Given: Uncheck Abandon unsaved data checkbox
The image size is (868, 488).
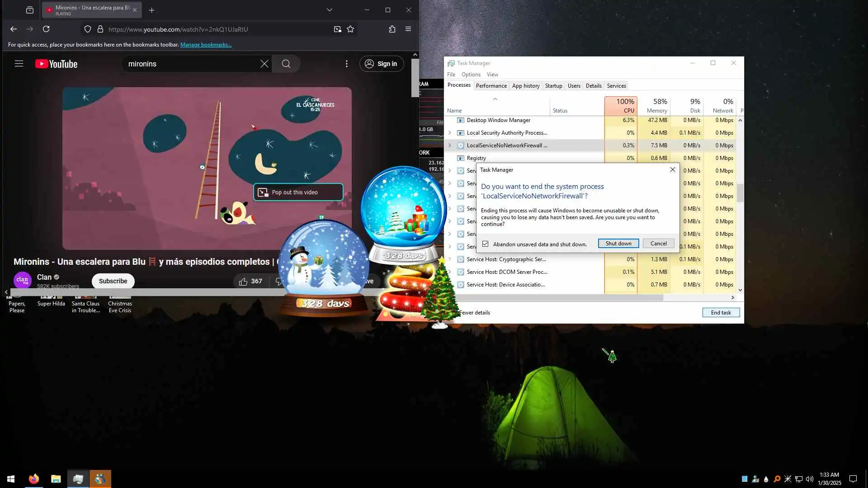Looking at the screenshot, I should click(x=485, y=244).
